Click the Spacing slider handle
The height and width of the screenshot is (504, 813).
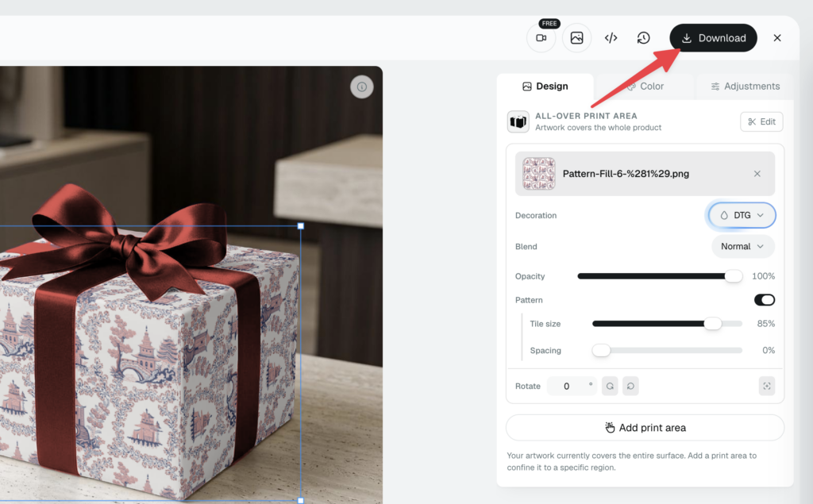click(602, 351)
